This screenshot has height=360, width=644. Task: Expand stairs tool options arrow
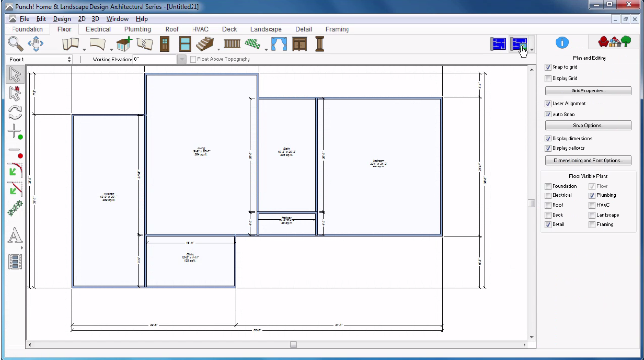point(219,50)
